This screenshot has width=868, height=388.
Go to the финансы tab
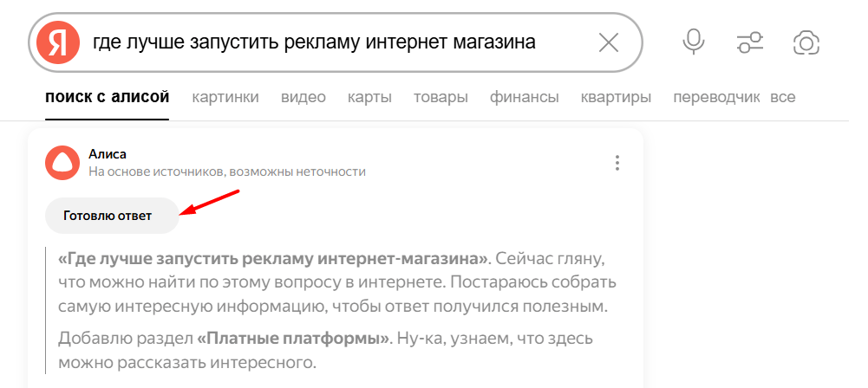click(525, 98)
